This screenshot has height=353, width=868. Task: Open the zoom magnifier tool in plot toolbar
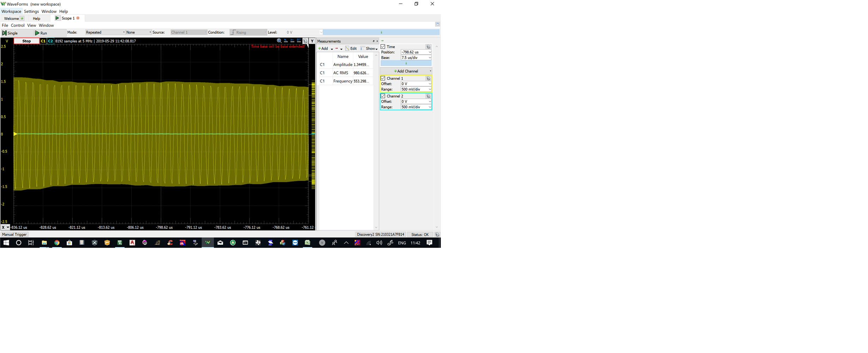click(x=279, y=41)
